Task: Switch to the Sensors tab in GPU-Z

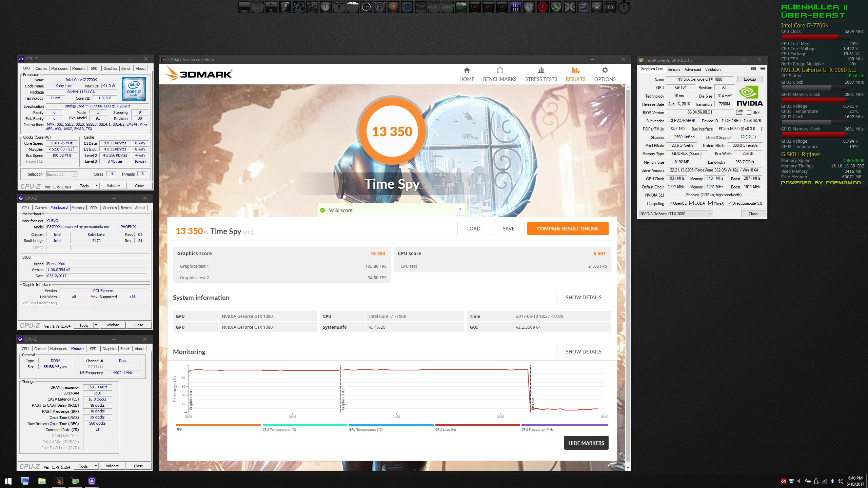Action: 674,69
